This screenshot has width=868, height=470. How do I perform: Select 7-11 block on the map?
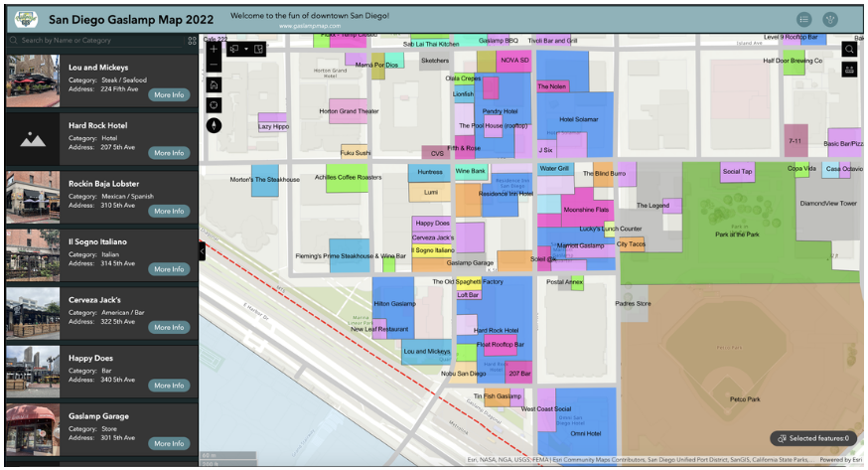796,141
